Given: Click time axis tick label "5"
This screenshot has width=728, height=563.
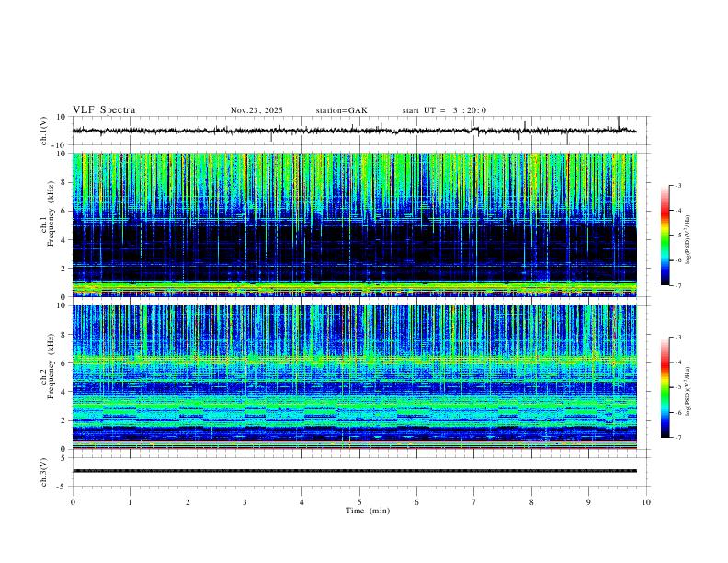Looking at the screenshot, I should coord(359,502).
